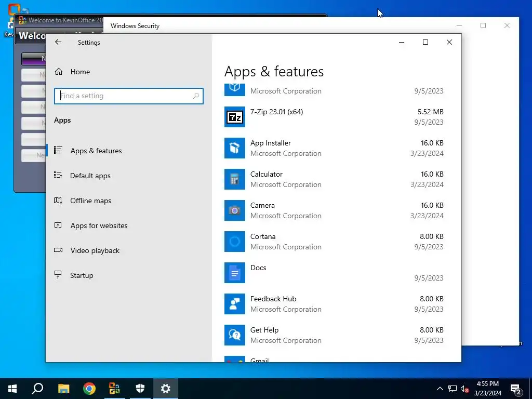Click the Apps for websites sidebar icon
This screenshot has width=532, height=399.
click(x=58, y=225)
